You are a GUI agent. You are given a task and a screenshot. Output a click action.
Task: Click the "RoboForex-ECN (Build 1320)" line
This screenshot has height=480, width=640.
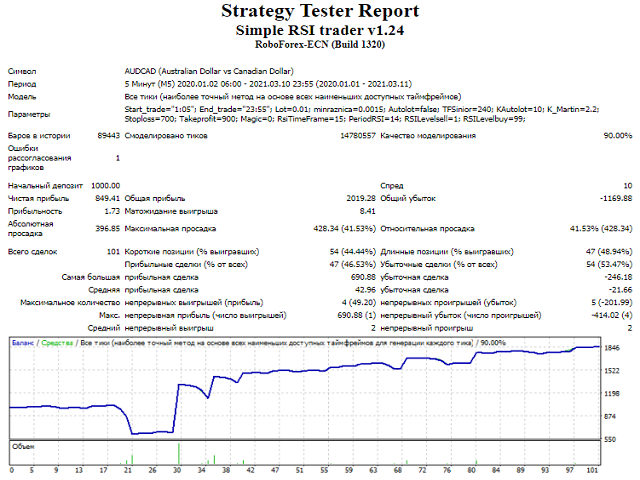click(x=320, y=44)
